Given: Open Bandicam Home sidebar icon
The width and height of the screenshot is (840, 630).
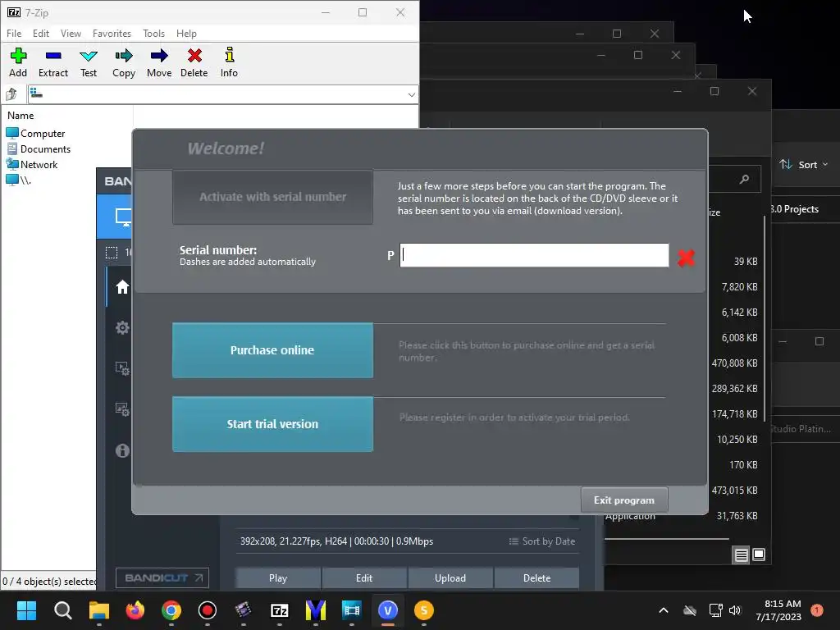Looking at the screenshot, I should (x=122, y=287).
